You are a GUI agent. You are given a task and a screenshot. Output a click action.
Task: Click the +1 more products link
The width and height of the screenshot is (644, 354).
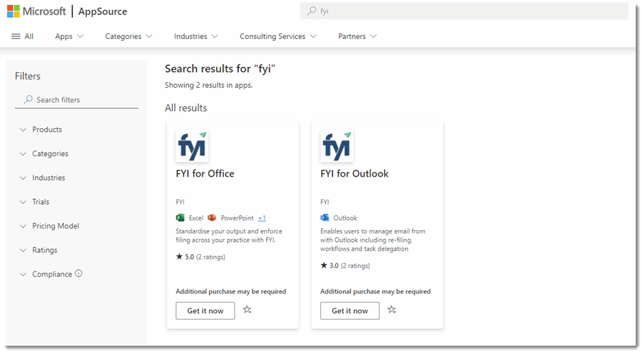[261, 218]
